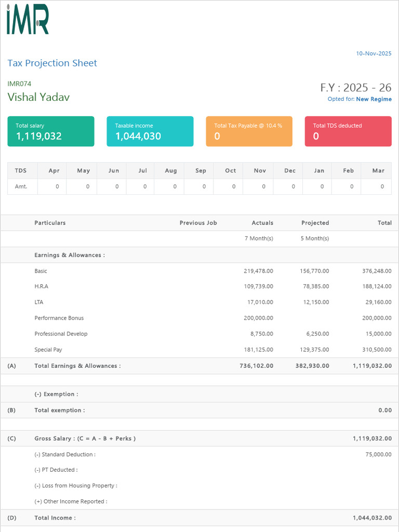Click employee name Vishal Yadav
Image resolution: width=399 pixels, height=532 pixels.
(x=38, y=97)
